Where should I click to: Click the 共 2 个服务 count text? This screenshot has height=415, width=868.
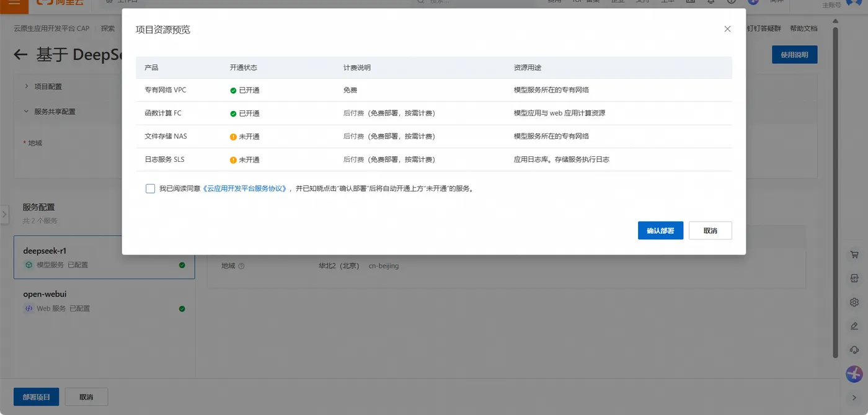(x=40, y=221)
